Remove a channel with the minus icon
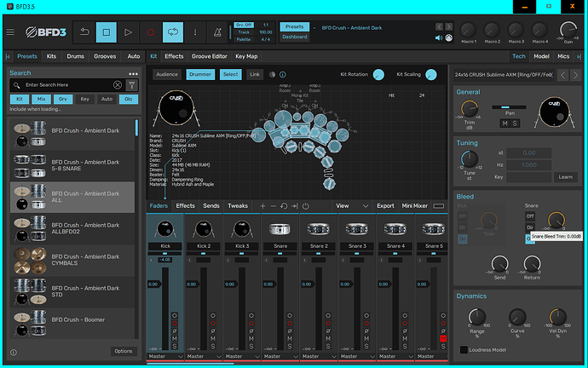588x368 pixels. pyautogui.click(x=273, y=206)
